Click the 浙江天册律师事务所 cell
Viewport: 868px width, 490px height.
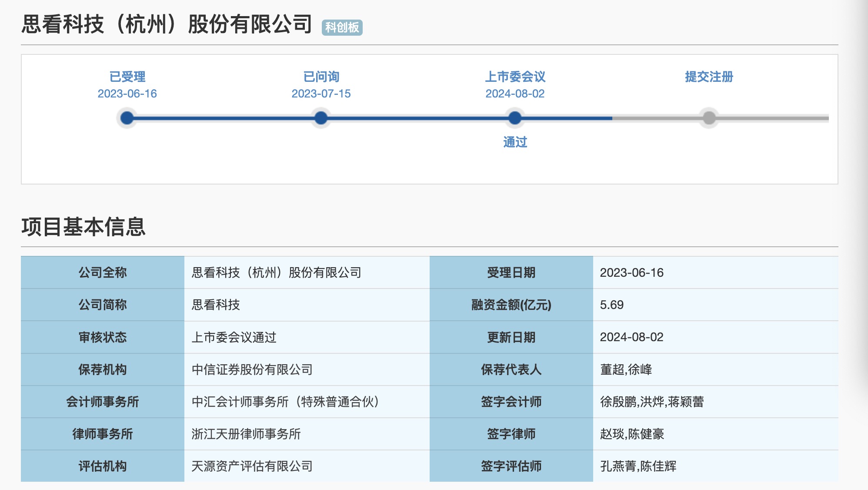(246, 434)
